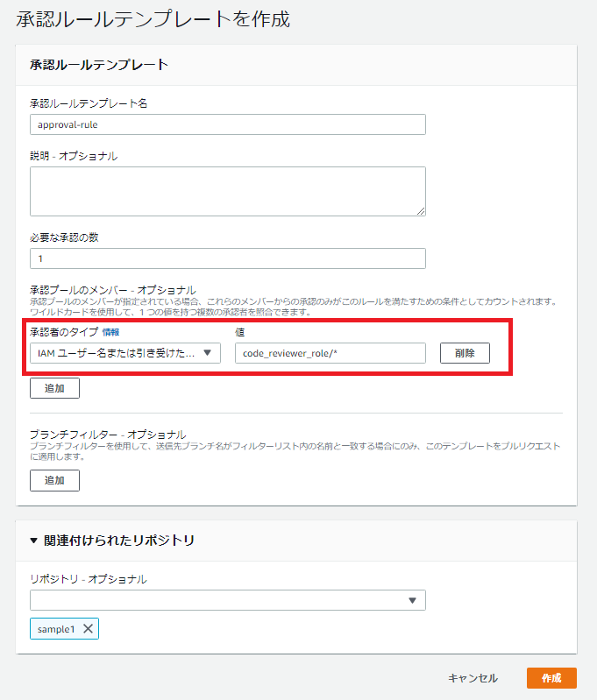Remove the sample1 repository tag

click(89, 629)
